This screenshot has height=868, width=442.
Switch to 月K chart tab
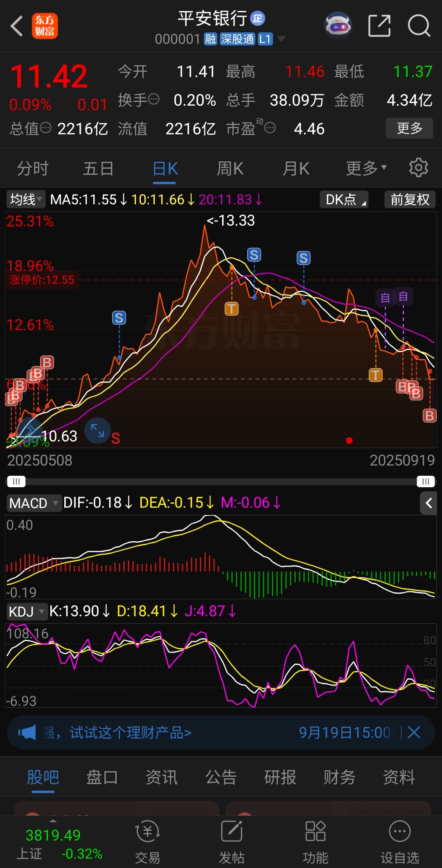point(296,168)
